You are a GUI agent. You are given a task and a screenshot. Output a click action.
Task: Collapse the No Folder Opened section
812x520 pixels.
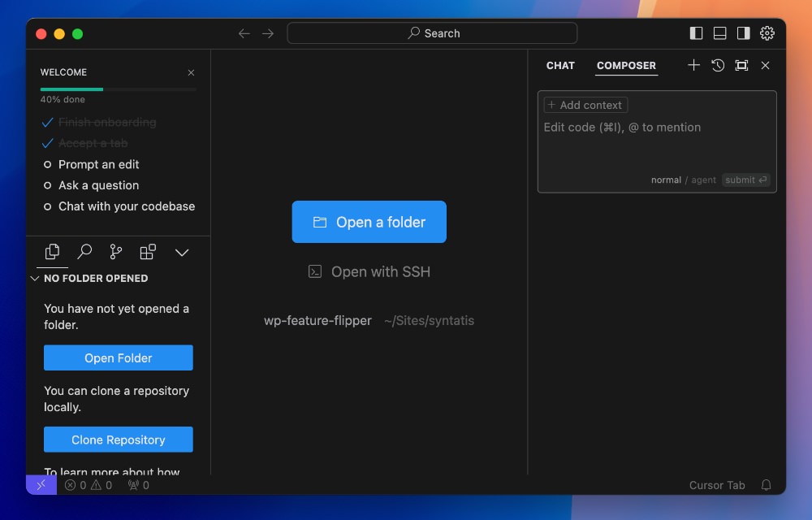point(35,278)
